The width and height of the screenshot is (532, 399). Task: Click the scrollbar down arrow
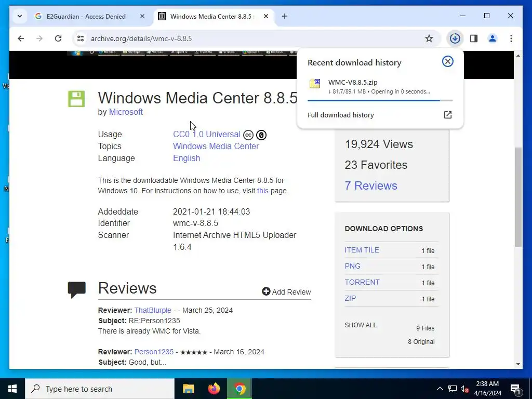[518, 364]
